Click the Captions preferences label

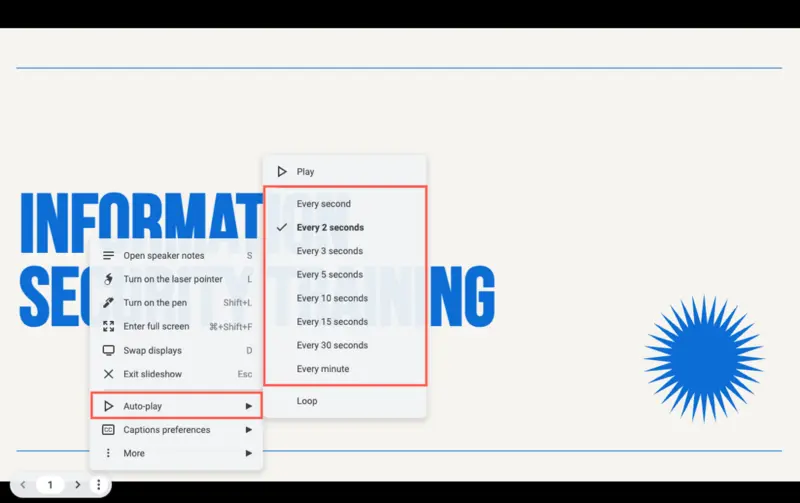[167, 430]
